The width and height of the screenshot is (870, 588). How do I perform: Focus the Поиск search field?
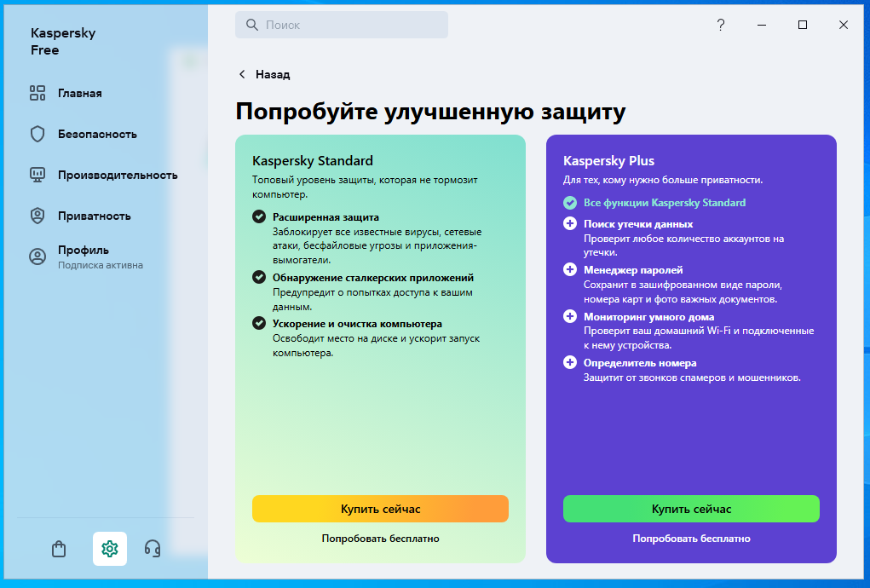click(x=341, y=25)
